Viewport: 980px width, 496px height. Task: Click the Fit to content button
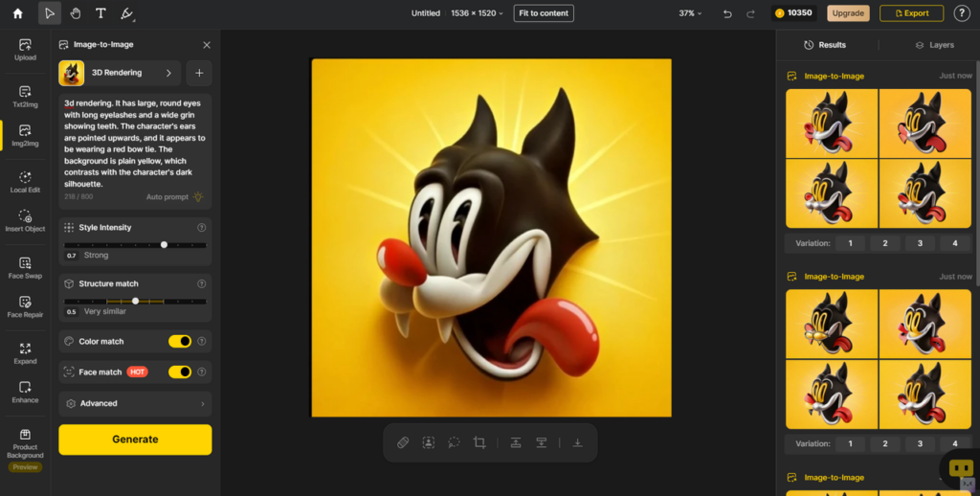544,13
